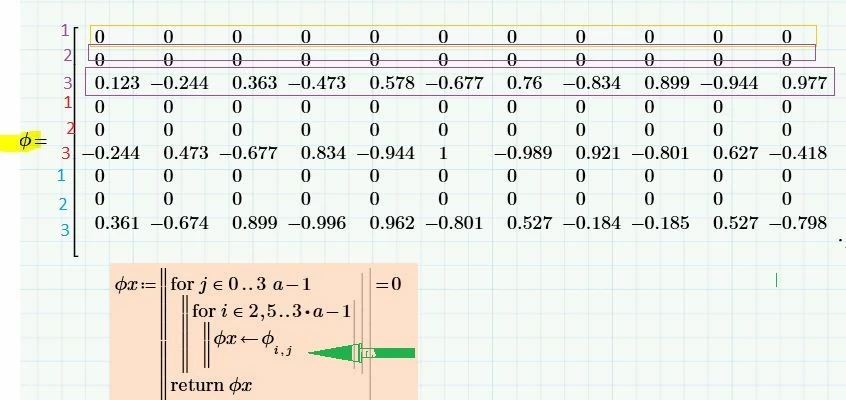Image resolution: width=846 pixels, height=400 pixels.
Task: Click the program result '=0'
Action: click(x=388, y=284)
